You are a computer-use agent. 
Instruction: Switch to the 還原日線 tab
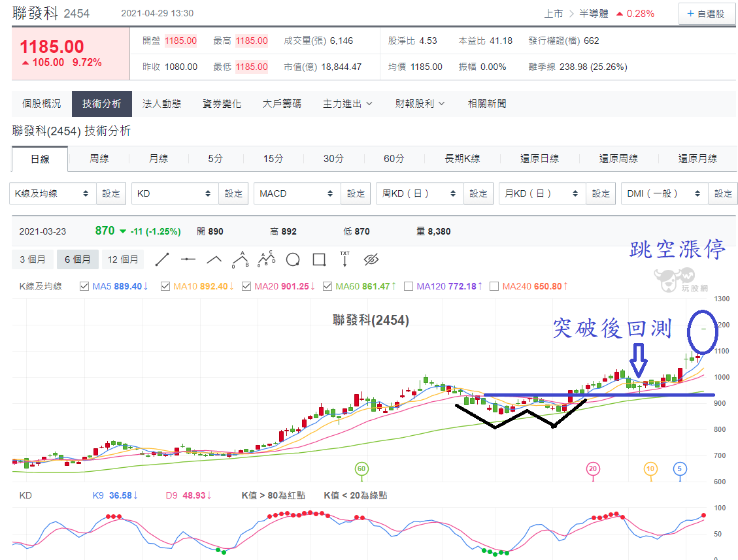pos(540,159)
